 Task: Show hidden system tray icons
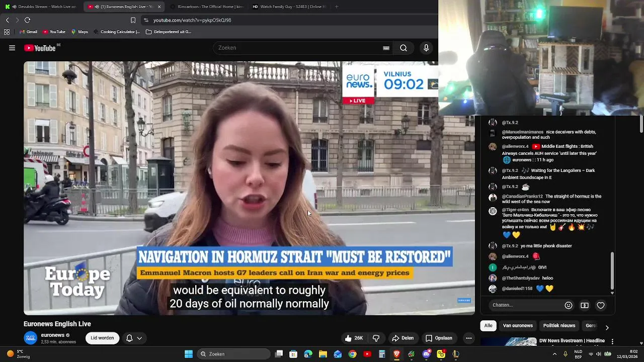[554, 354]
